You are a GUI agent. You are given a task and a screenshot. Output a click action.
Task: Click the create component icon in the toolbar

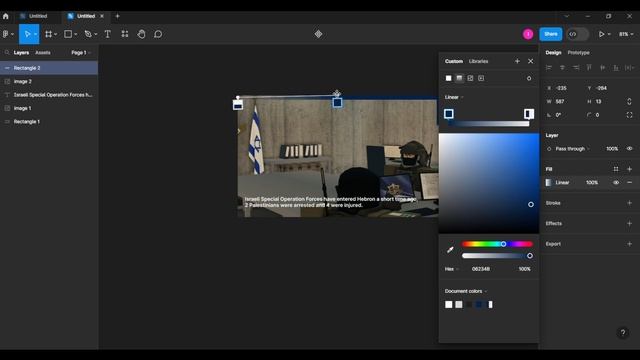[318, 34]
